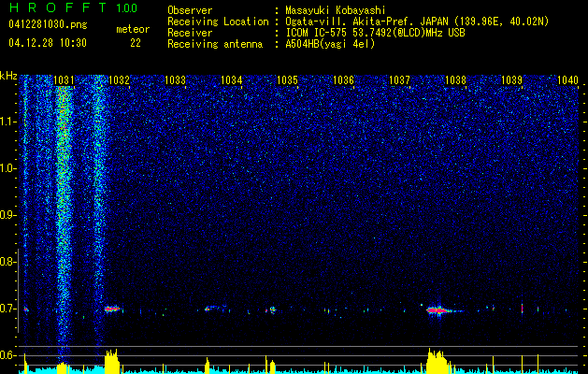Select the Ogata-vill. Akita-Pref. JAPAN location text
This screenshot has height=374, width=588.
tap(417, 22)
